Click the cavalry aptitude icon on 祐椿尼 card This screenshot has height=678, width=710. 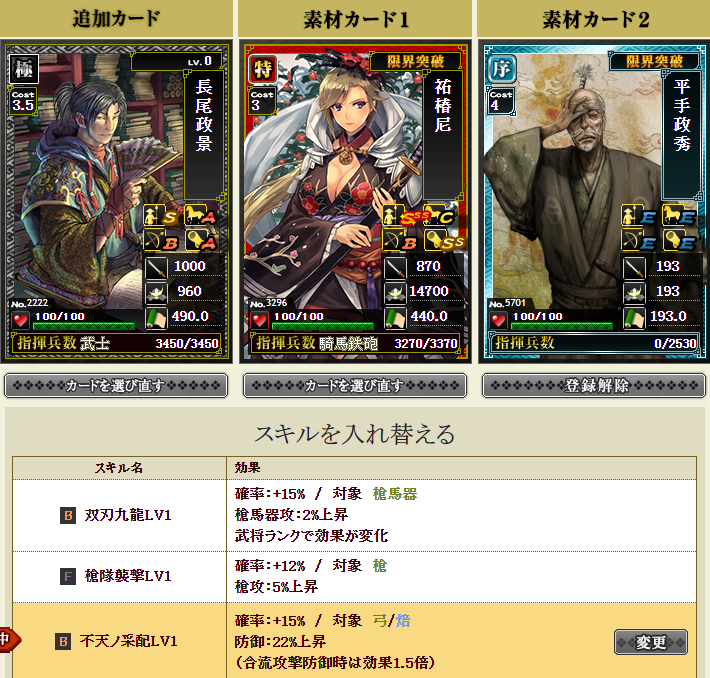438,216
